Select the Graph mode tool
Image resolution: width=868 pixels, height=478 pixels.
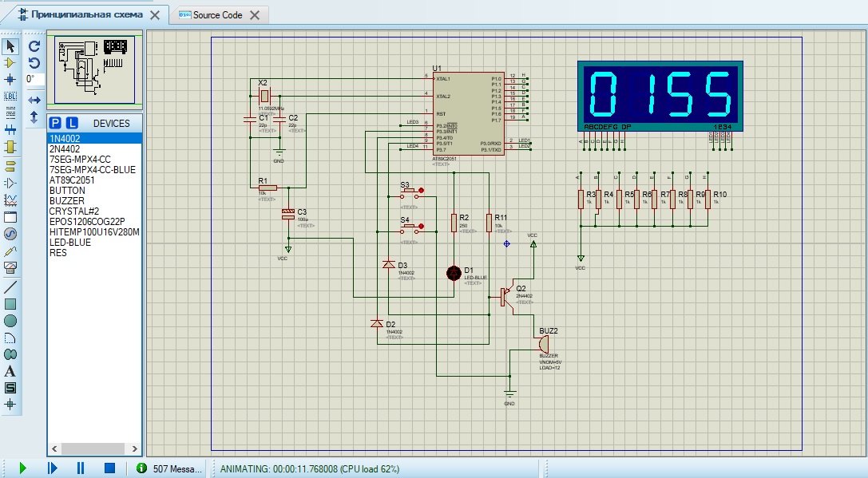10,199
